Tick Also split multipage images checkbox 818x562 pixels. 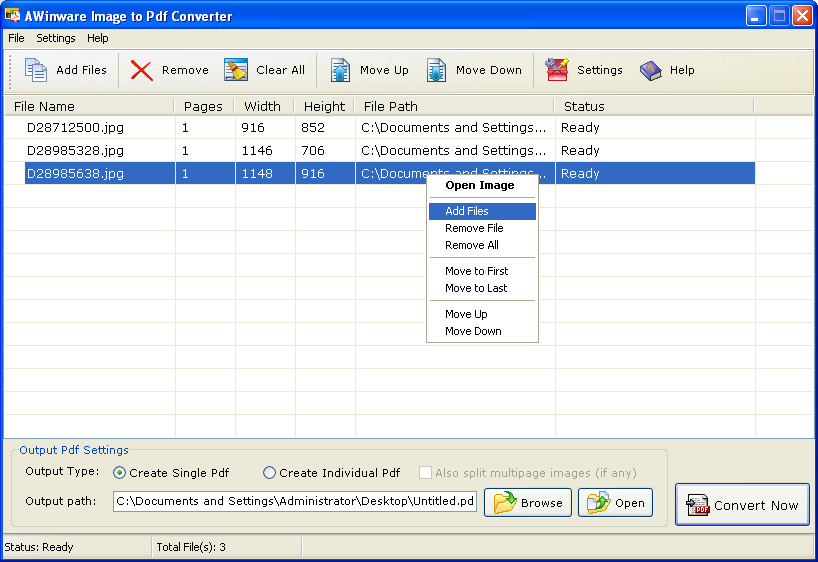coord(426,473)
